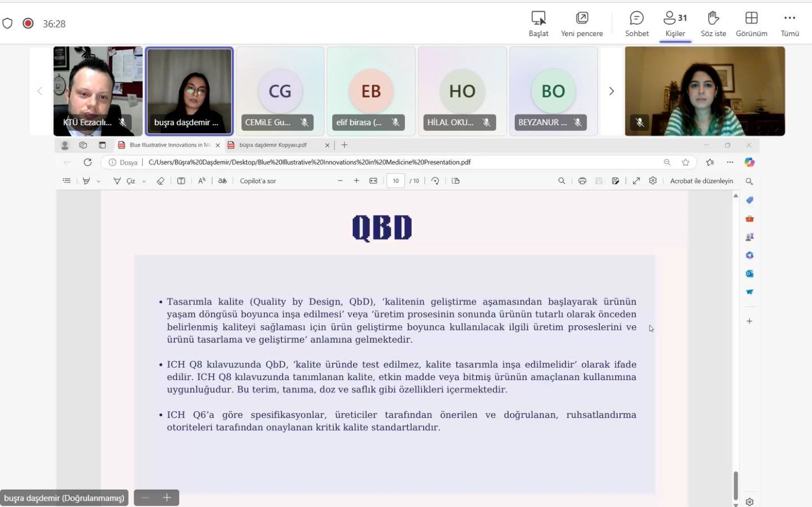This screenshot has width=812, height=507.
Task: Click the PDF vertical scrollbar thumb
Action: point(735,485)
